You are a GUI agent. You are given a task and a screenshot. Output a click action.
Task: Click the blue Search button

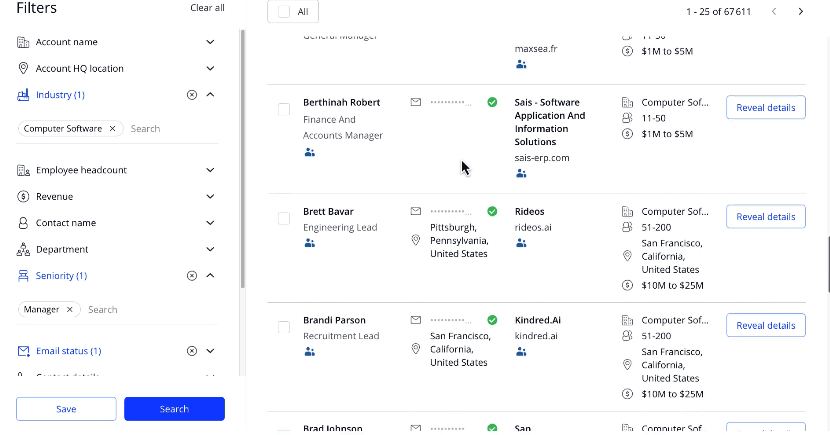[174, 409]
